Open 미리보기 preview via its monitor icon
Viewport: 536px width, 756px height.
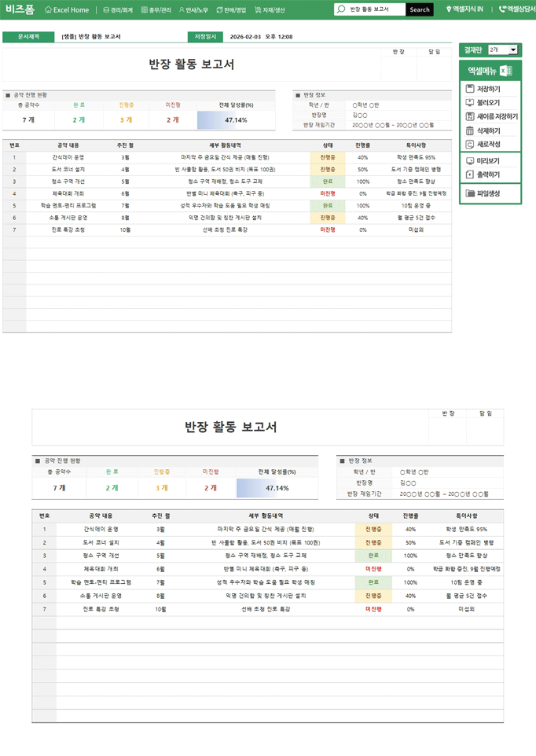(470, 161)
